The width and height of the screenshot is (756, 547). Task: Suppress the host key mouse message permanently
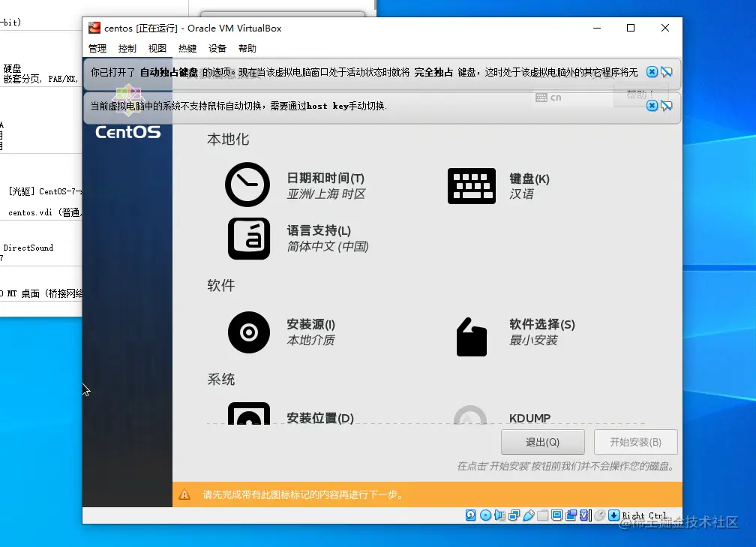[667, 106]
